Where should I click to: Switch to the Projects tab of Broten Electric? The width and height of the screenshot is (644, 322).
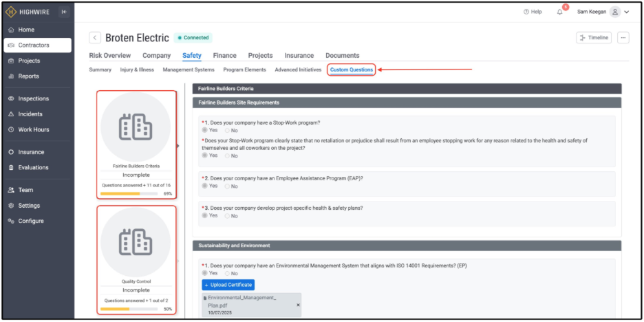tap(260, 56)
